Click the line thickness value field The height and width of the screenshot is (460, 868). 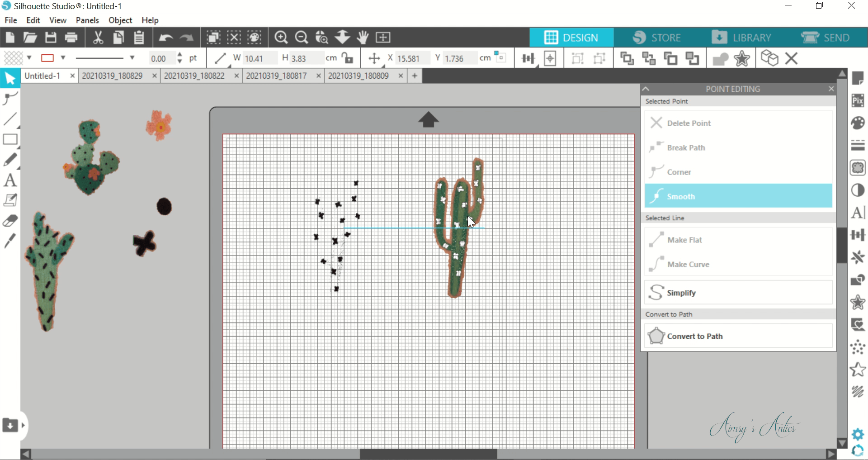click(162, 58)
